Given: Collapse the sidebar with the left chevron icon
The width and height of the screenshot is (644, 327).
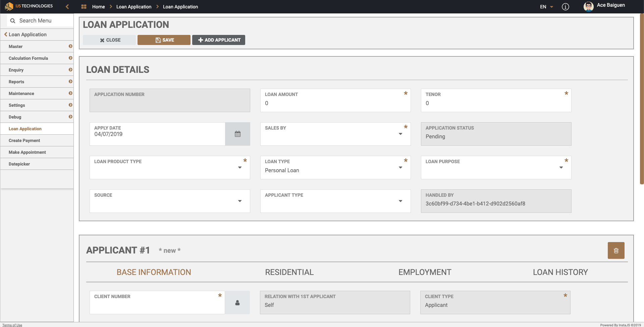Looking at the screenshot, I should pos(67,7).
